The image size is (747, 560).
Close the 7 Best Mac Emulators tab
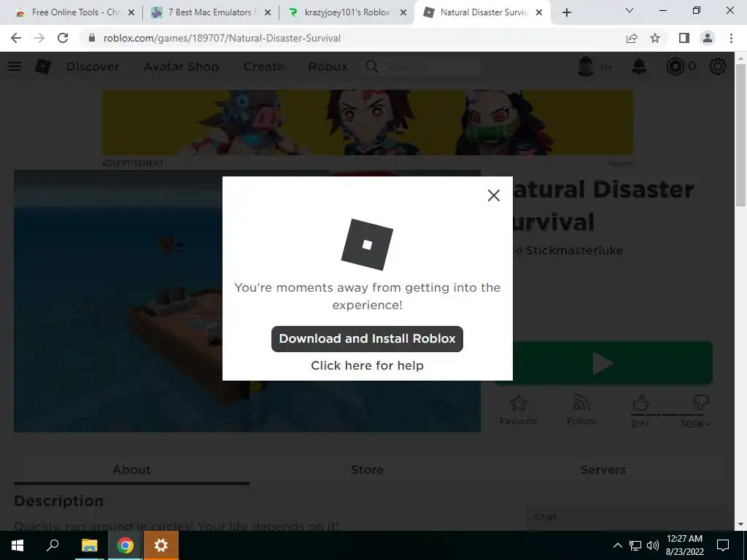(268, 13)
